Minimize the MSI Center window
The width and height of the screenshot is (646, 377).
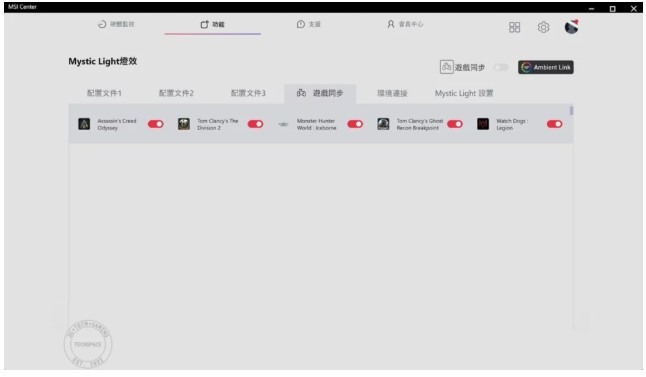tap(592, 9)
